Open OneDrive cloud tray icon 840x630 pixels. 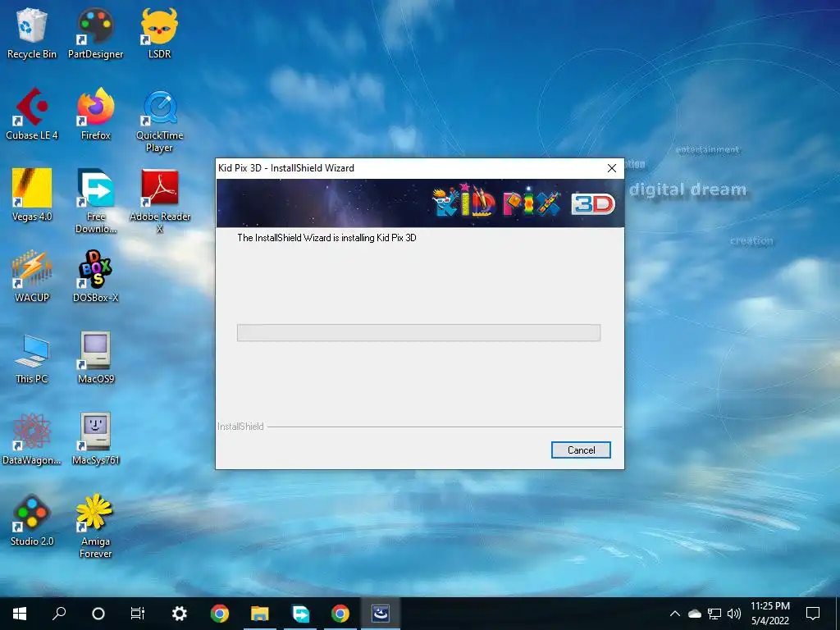point(694,614)
